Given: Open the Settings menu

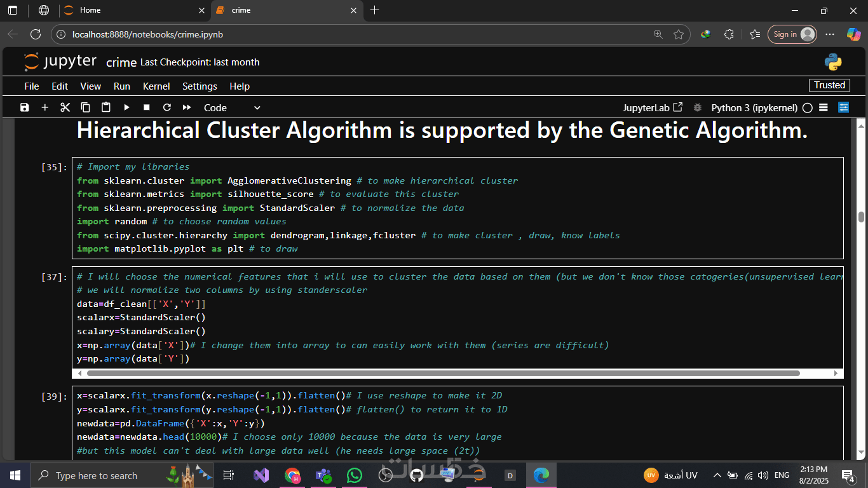Looking at the screenshot, I should [200, 86].
